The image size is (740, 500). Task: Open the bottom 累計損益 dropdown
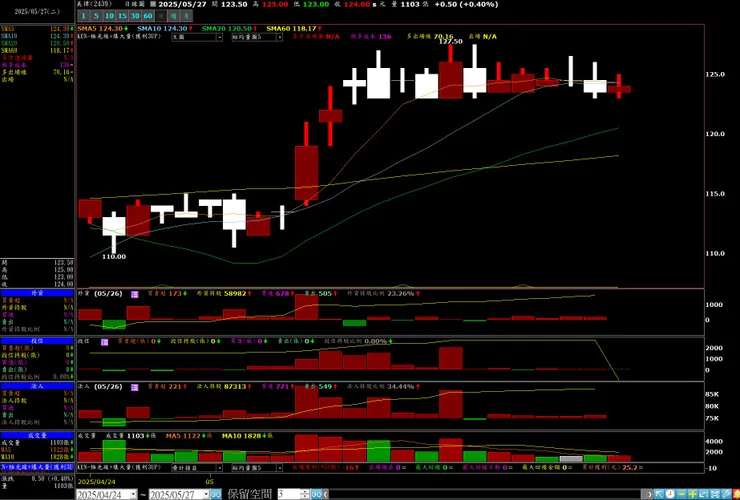click(x=197, y=468)
